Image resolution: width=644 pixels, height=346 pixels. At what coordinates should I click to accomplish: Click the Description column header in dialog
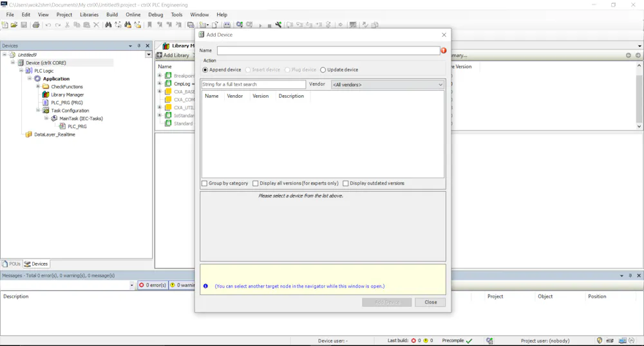point(291,96)
